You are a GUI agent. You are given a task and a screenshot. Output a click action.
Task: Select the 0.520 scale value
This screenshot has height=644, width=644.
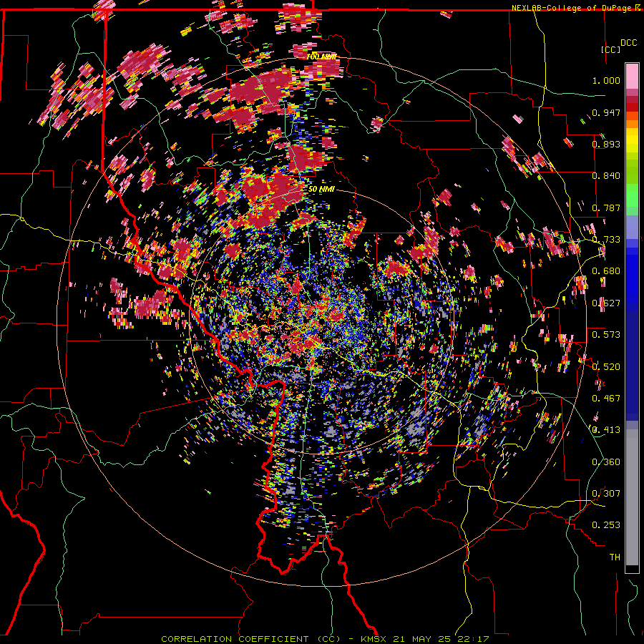tap(606, 367)
